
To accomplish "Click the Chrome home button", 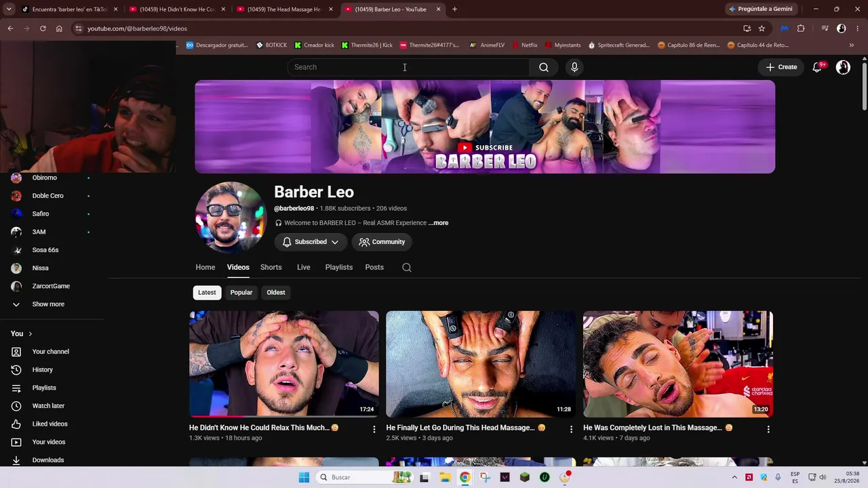I will [x=59, y=28].
